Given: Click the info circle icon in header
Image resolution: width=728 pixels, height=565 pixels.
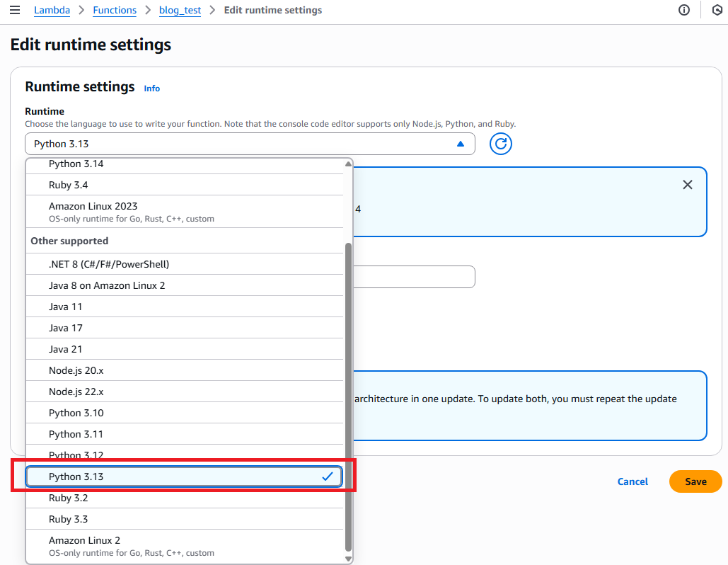Looking at the screenshot, I should [x=683, y=10].
